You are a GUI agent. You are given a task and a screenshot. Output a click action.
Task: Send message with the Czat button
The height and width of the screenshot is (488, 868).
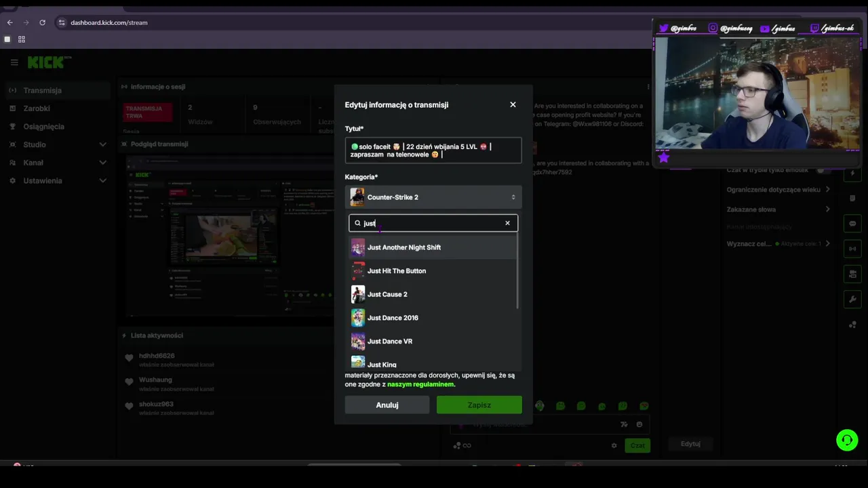point(637,445)
